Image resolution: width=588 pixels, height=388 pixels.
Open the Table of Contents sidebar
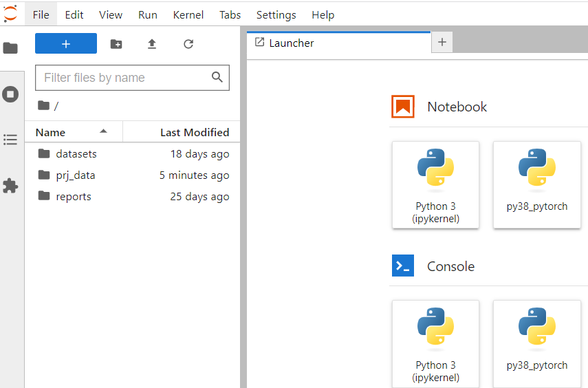(10, 140)
